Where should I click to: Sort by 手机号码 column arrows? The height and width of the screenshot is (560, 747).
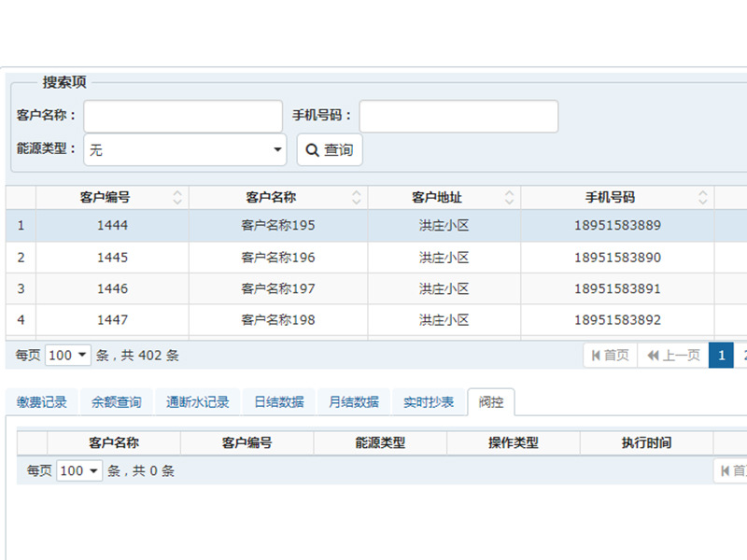click(x=703, y=197)
